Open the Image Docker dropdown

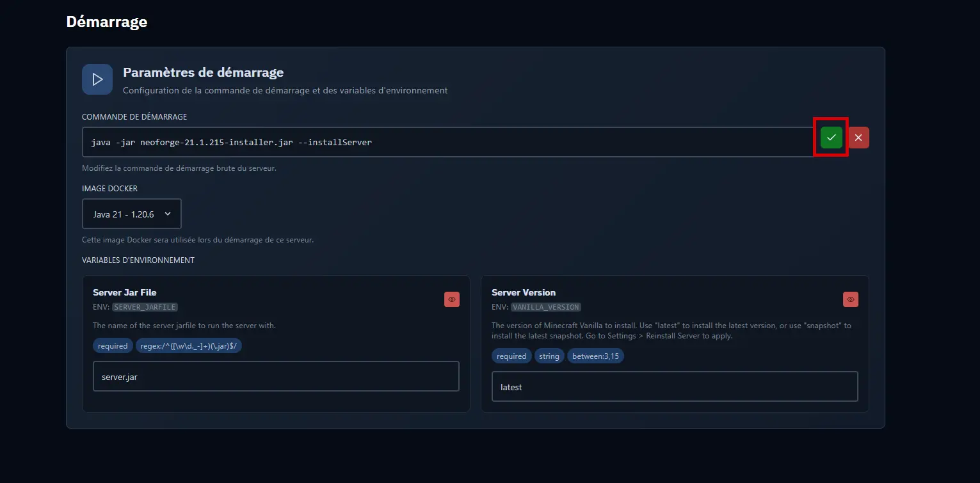[131, 214]
